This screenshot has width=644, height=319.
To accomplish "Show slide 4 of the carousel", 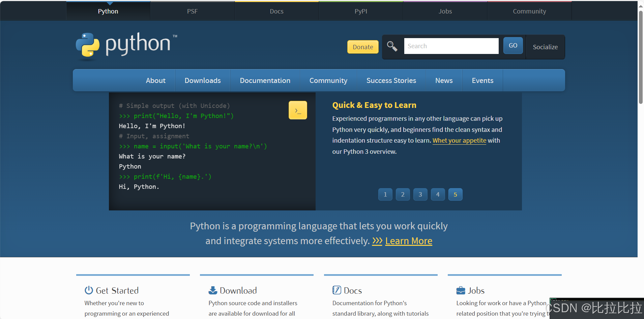I will pos(438,194).
